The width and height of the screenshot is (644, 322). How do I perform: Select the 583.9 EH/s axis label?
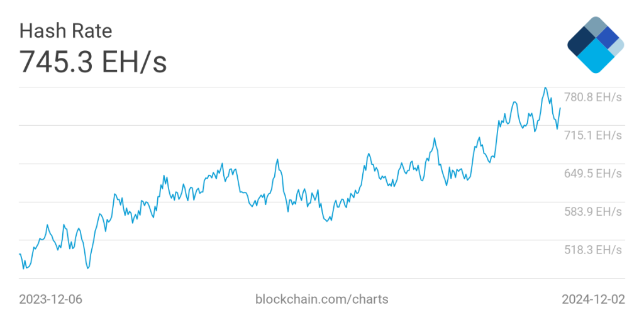point(593,211)
